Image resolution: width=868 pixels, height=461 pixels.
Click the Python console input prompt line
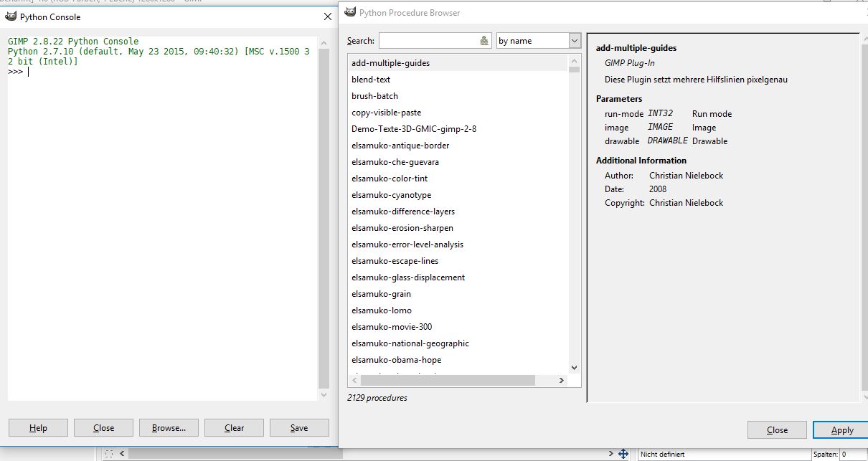tap(161, 72)
